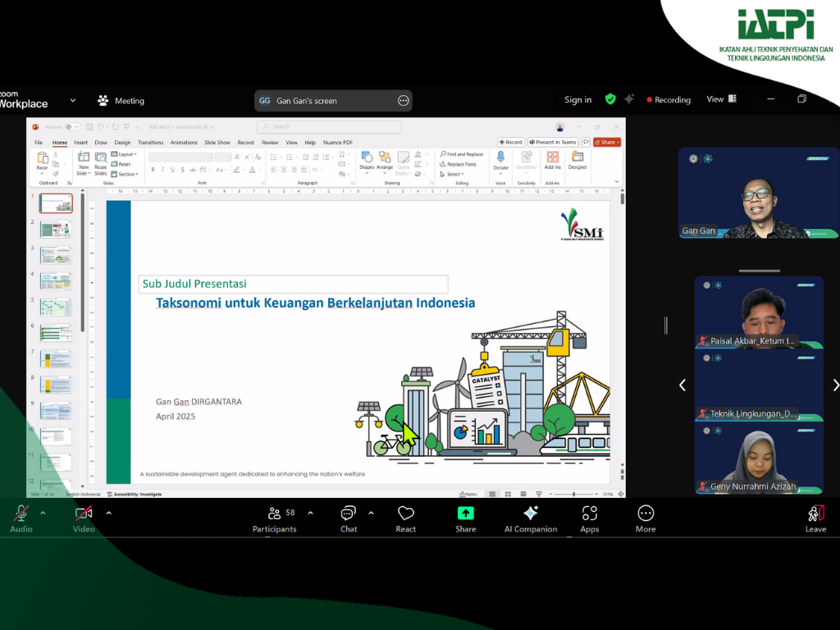Screen dimensions: 840x630
Task: Open the Select dropdown in Editing group
Action: click(x=452, y=174)
